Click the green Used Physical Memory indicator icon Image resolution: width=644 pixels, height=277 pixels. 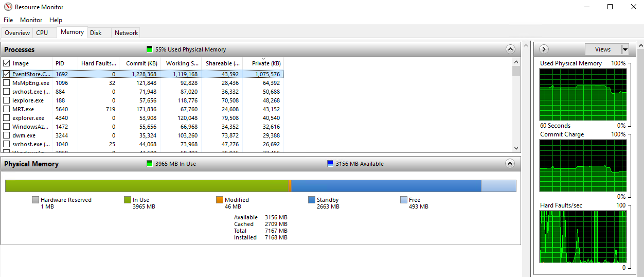pyautogui.click(x=150, y=49)
